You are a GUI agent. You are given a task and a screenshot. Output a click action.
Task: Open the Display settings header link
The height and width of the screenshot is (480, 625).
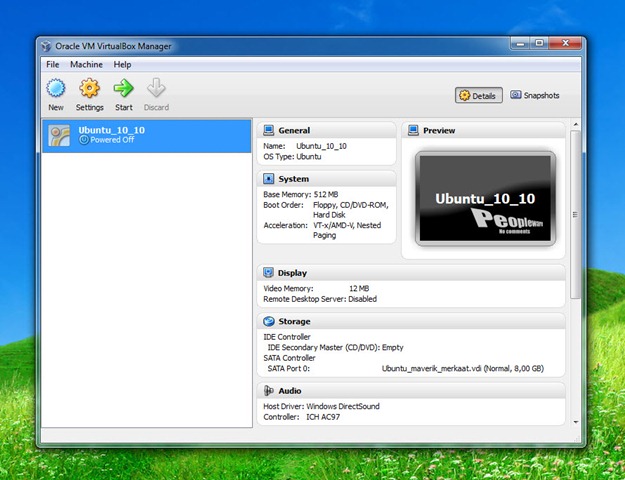(292, 273)
